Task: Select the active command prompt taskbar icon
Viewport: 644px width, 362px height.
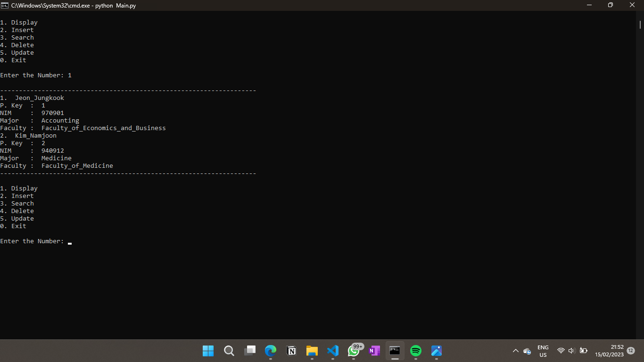Action: coord(395,351)
